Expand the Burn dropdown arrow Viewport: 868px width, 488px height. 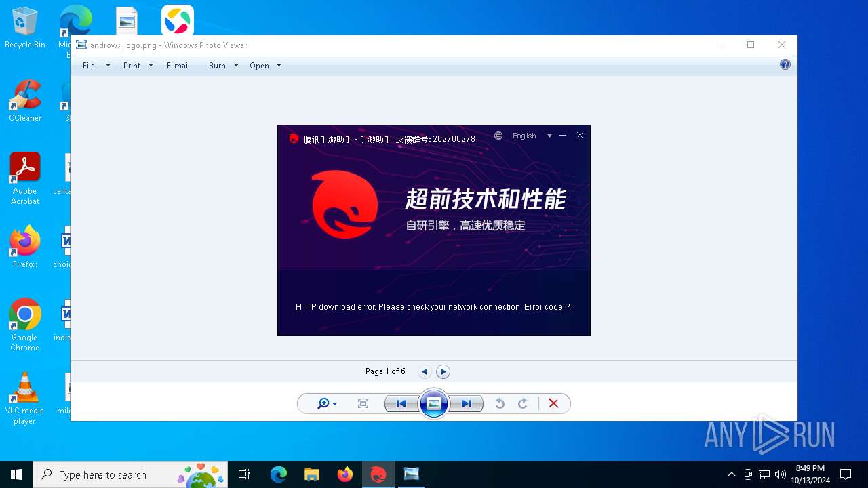[236, 66]
